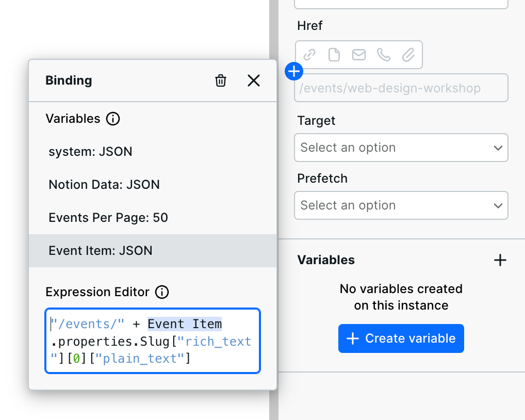Select the attachment link type icon

coord(408,55)
